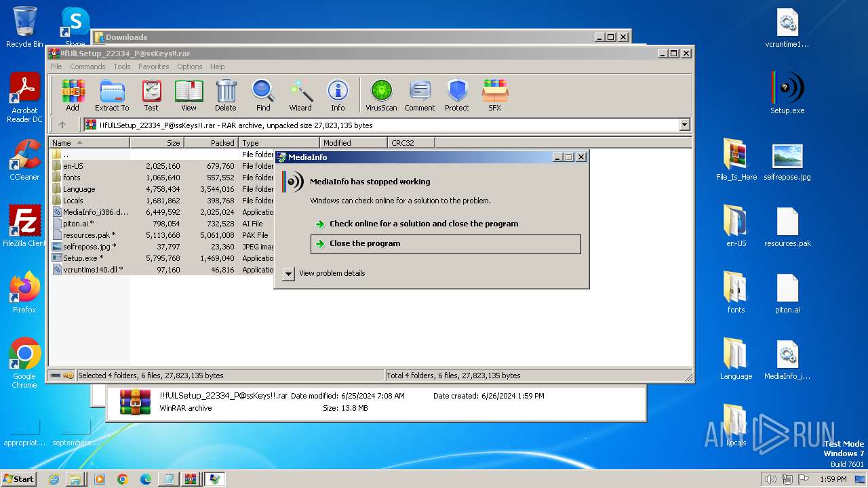868x488 pixels.
Task: Click Close the program
Action: tap(446, 244)
